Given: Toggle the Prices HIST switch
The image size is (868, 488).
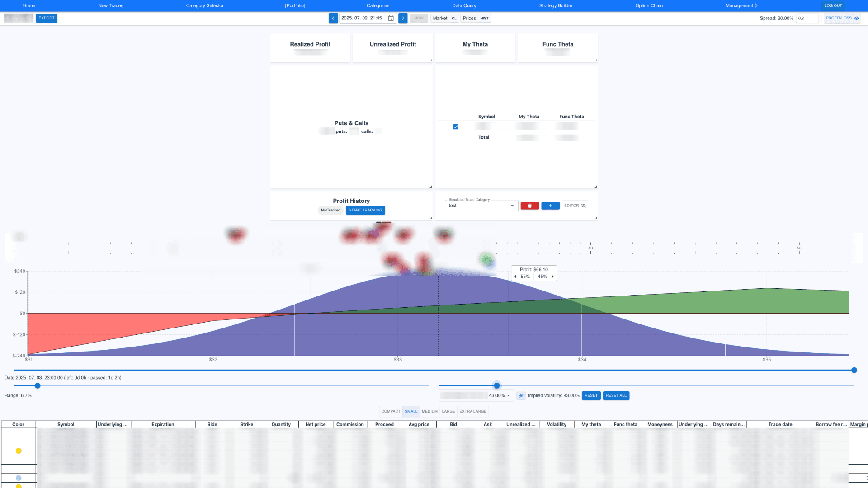Looking at the screenshot, I should click(476, 18).
